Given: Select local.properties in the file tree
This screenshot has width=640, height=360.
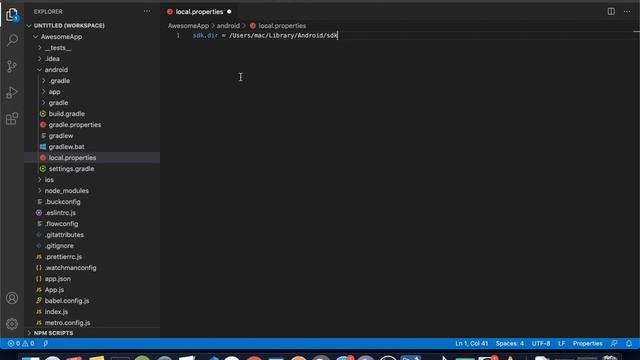Looking at the screenshot, I should click(72, 158).
